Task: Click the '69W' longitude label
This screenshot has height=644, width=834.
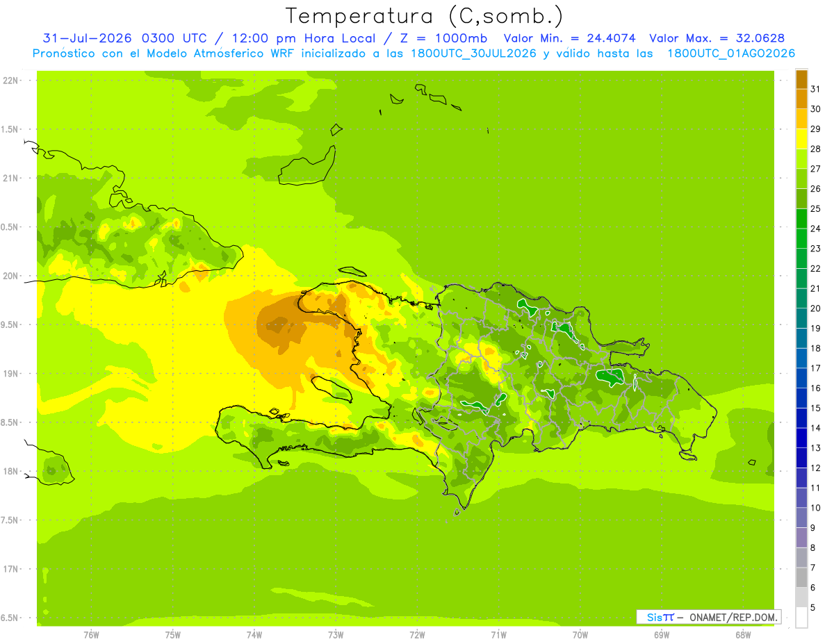Action: click(661, 635)
